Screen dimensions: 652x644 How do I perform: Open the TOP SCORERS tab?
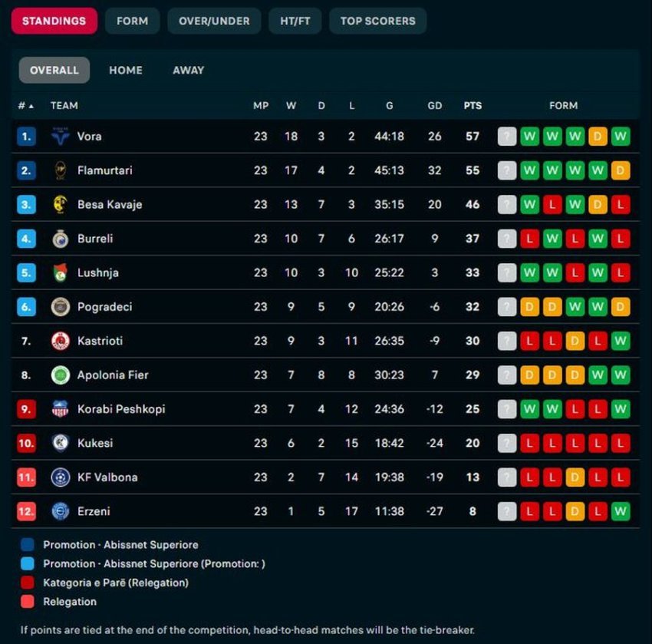coord(377,21)
